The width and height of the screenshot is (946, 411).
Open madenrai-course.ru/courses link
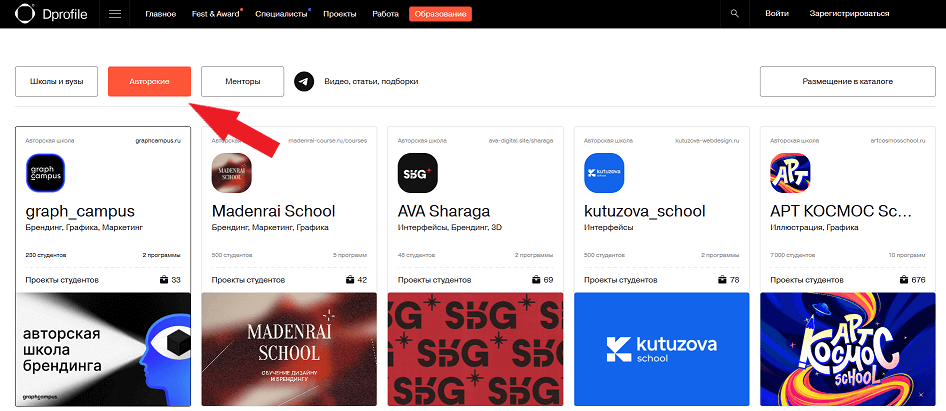[328, 141]
